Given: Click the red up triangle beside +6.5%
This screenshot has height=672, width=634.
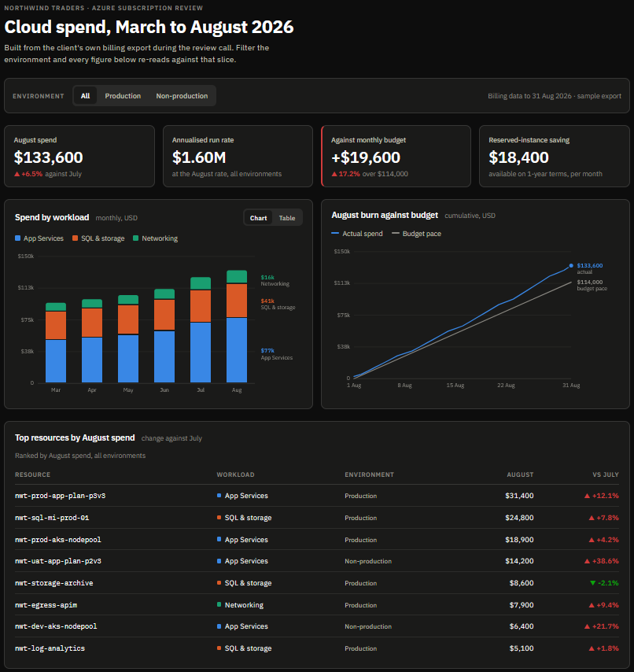Looking at the screenshot, I should tap(17, 174).
